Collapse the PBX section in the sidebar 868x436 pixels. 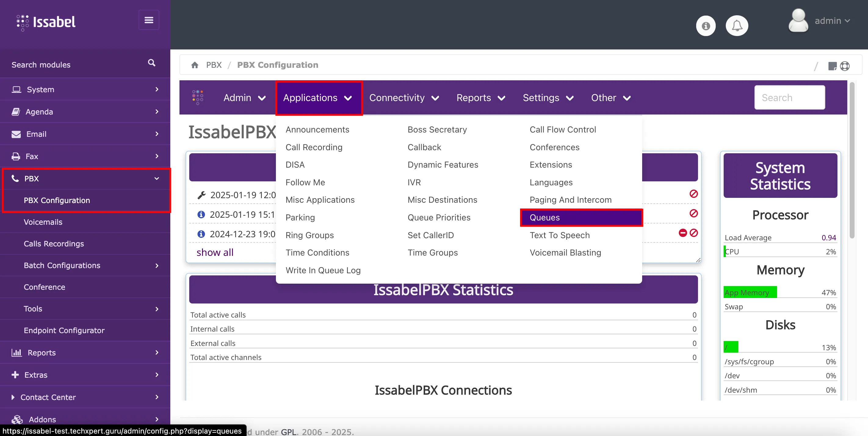pyautogui.click(x=156, y=178)
